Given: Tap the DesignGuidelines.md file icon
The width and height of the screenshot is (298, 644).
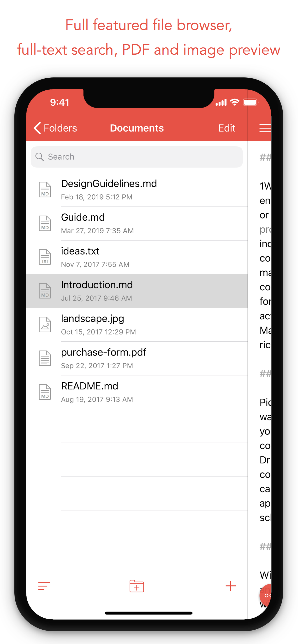Looking at the screenshot, I should [x=45, y=190].
